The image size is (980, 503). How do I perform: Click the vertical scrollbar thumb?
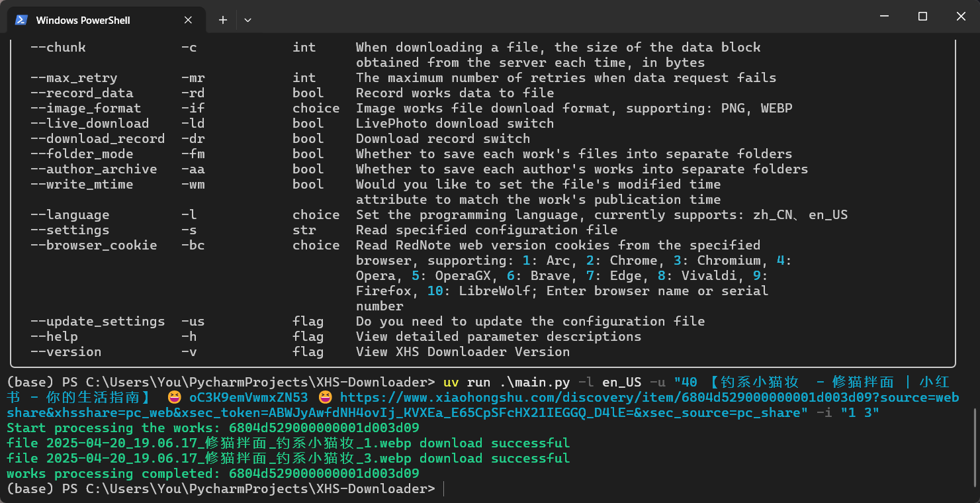click(975, 447)
